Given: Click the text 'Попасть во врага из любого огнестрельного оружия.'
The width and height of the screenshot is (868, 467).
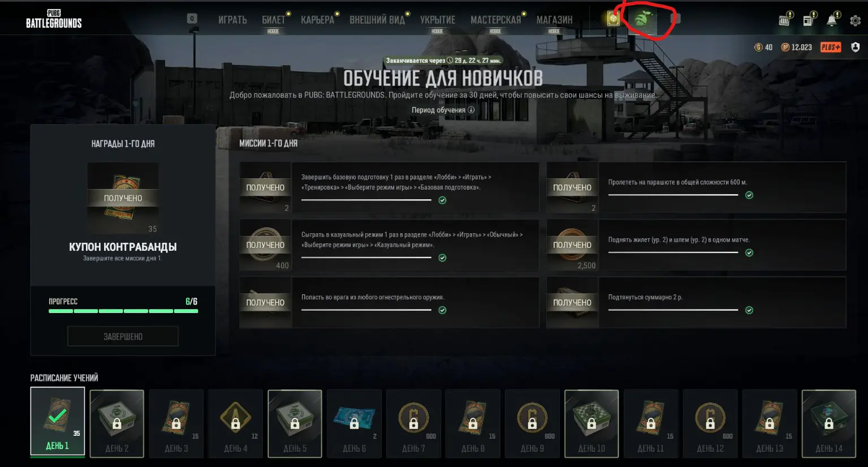Looking at the screenshot, I should [373, 297].
